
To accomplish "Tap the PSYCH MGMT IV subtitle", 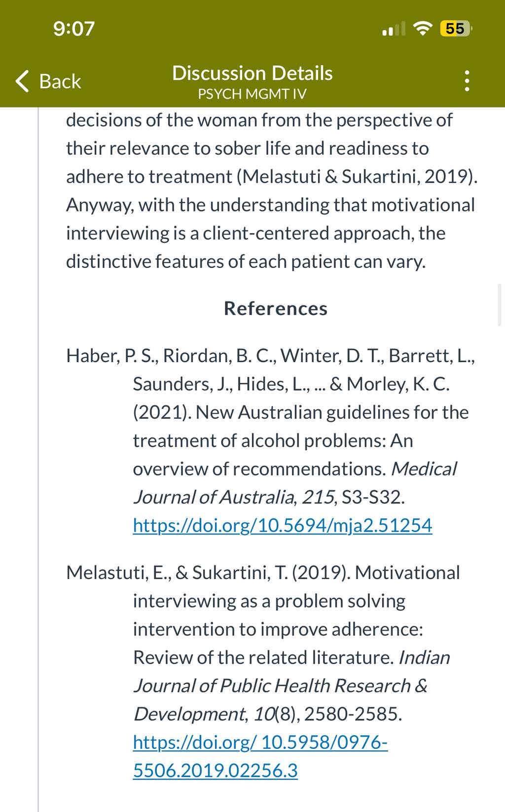I will click(252, 94).
